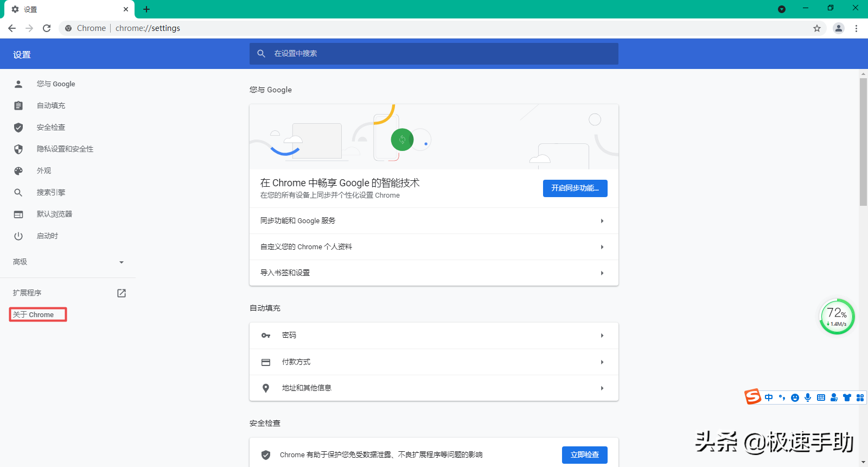Open 自定义您的 Chrome 个人资料 row arrow

coord(602,247)
